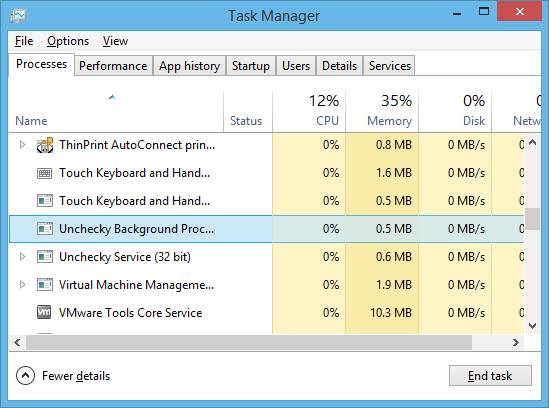The height and width of the screenshot is (408, 549).
Task: Click the End task button
Action: click(x=490, y=376)
